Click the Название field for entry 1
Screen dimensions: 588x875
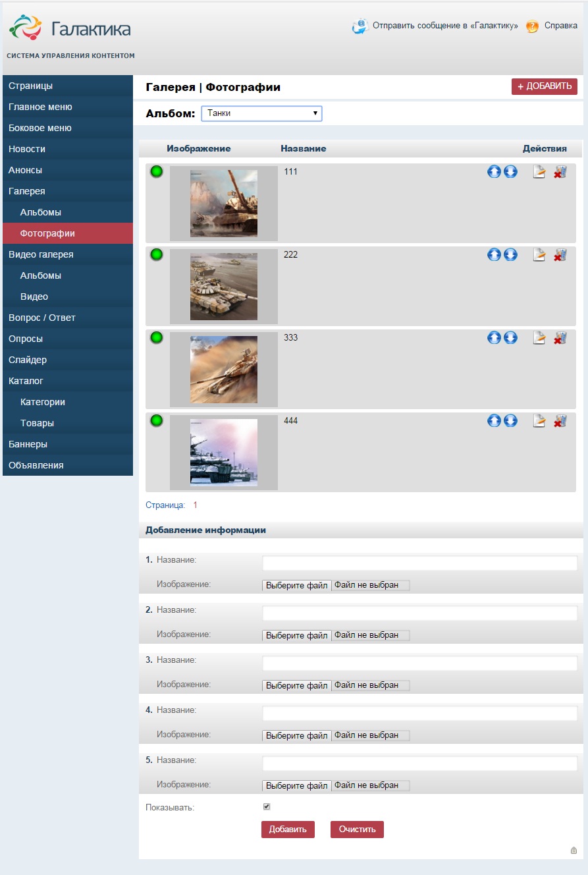coord(420,563)
